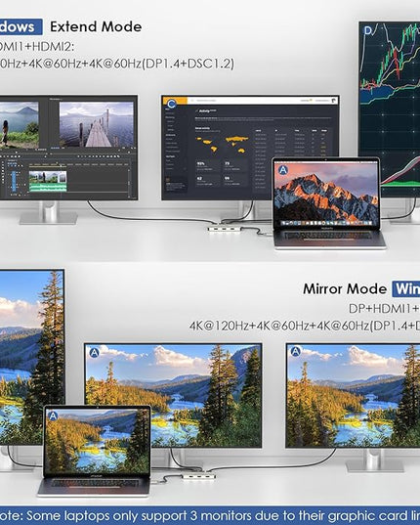Click the Extend Mode heading
Viewport: 420px width, 525px height.
point(96,26)
